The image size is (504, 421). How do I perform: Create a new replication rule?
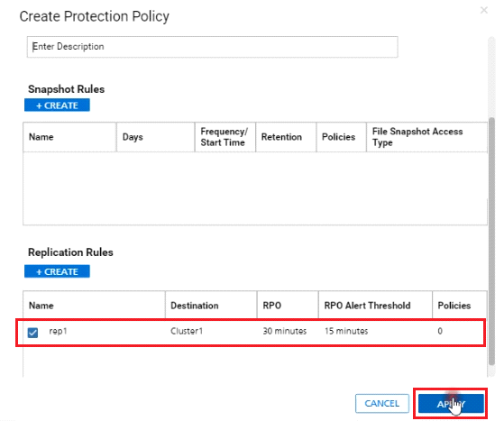[57, 271]
